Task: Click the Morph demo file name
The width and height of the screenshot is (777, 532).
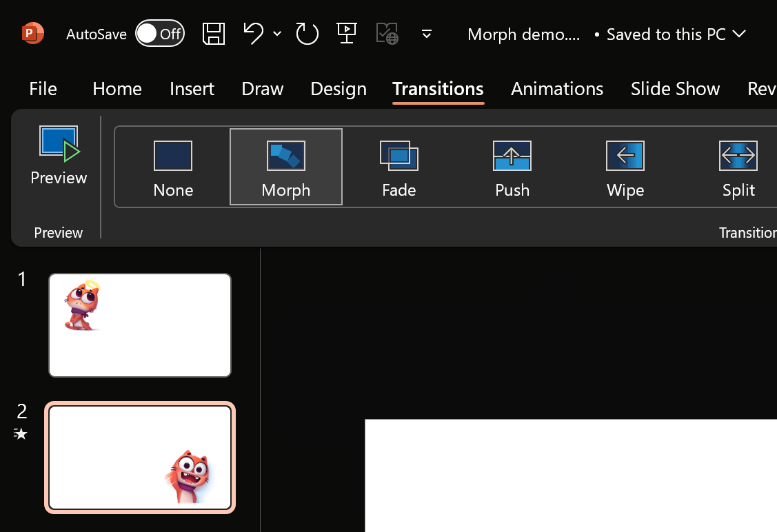Action: pyautogui.click(x=523, y=34)
